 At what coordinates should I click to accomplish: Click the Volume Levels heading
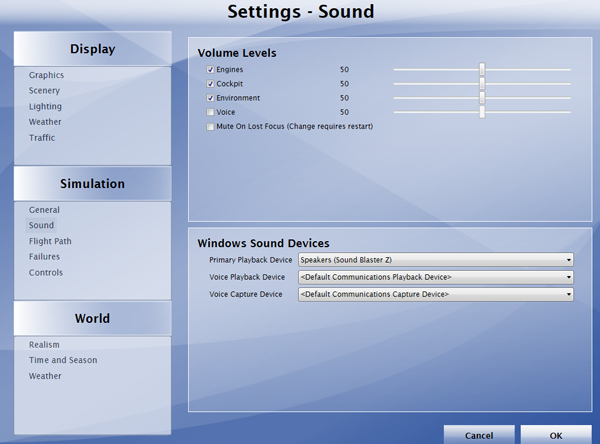pyautogui.click(x=237, y=53)
